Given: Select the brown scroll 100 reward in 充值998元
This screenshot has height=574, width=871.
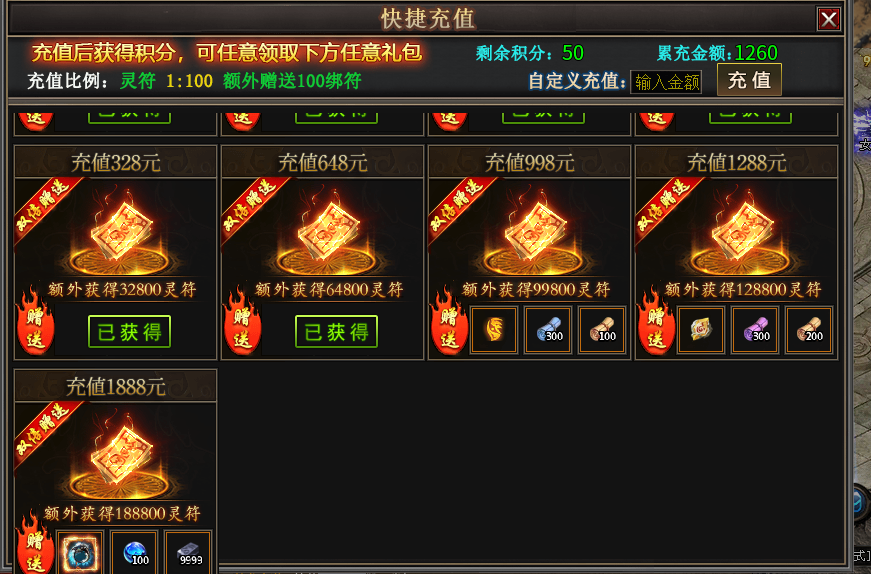Looking at the screenshot, I should pyautogui.click(x=602, y=330).
